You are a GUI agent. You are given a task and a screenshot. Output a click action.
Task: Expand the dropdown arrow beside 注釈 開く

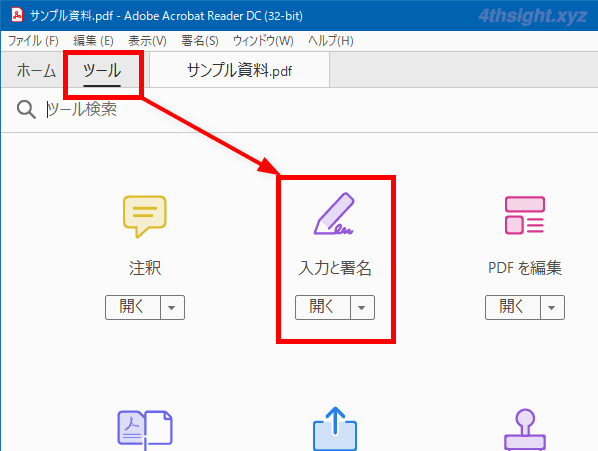pyautogui.click(x=172, y=307)
